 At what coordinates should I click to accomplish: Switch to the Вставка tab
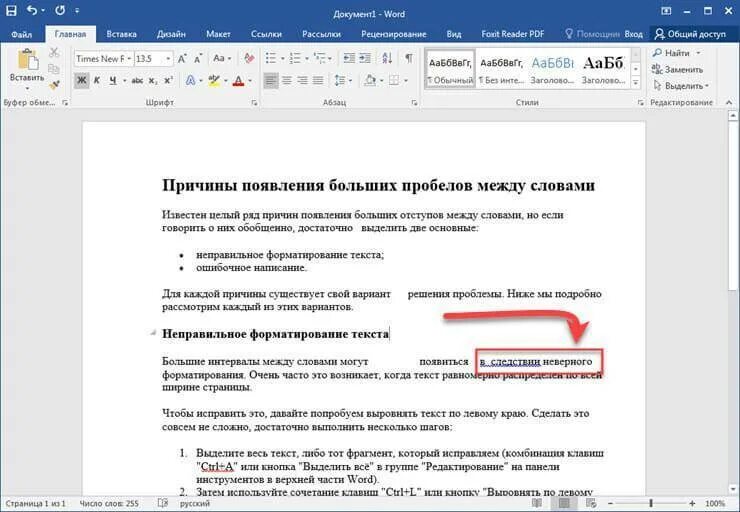tap(121, 34)
